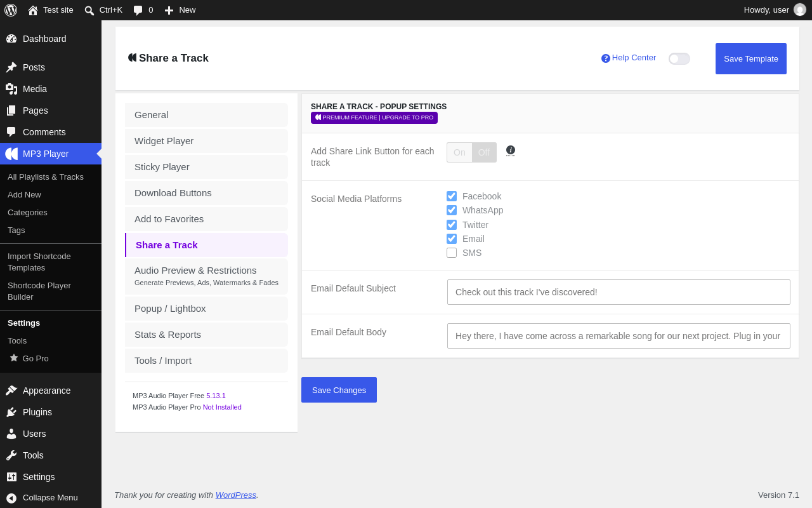Screen dimensions: 812x508
Task: Click the info icon beside On/Off switch
Action: coord(511,150)
